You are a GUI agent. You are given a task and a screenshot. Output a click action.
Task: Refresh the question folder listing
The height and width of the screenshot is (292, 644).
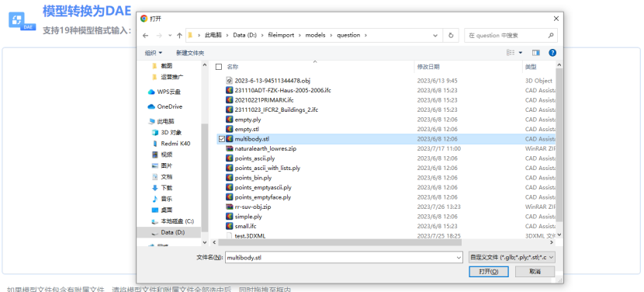pyautogui.click(x=451, y=36)
